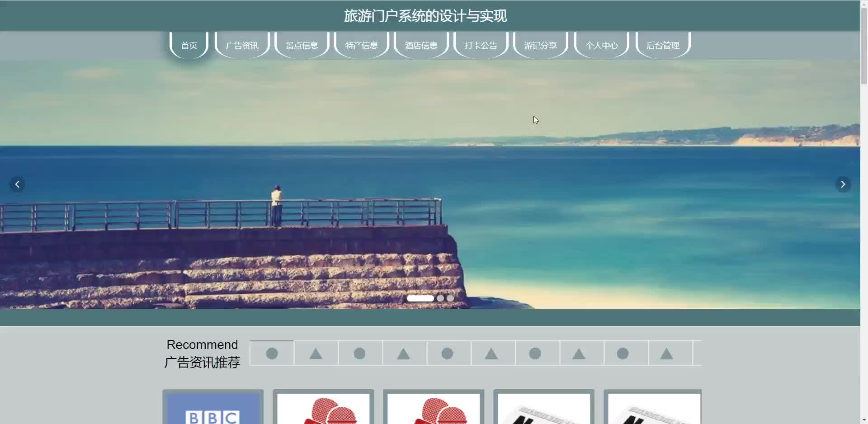Open the 广告资讯 section
The image size is (868, 424).
(242, 45)
